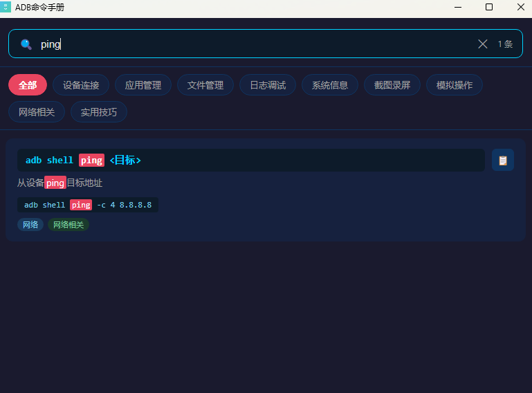Click the adb shell ping <目标> command line
Viewport: 532px width, 393px height.
coord(251,161)
